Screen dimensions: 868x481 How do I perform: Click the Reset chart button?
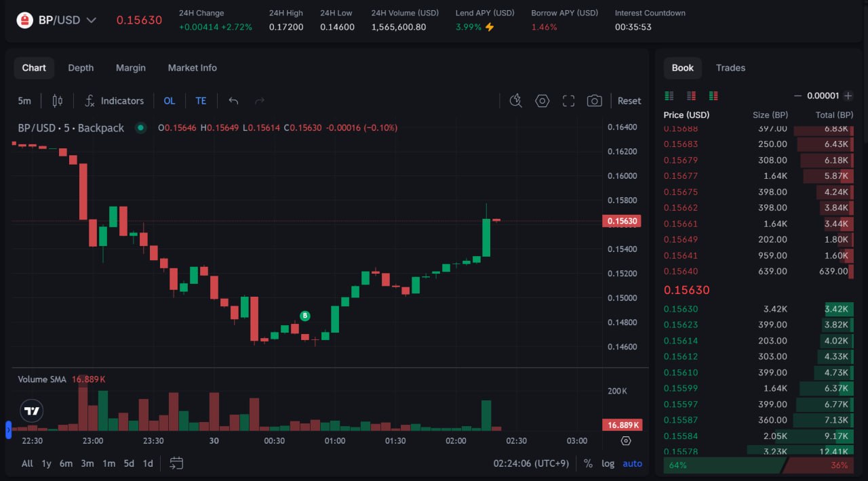pyautogui.click(x=629, y=101)
